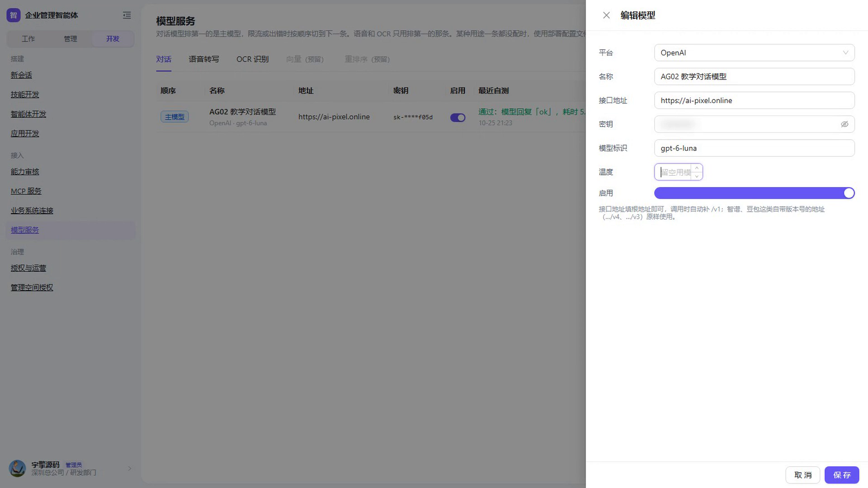Screen dimensions: 868x488
Task: Open 授权与运营 page
Action: click(28, 268)
